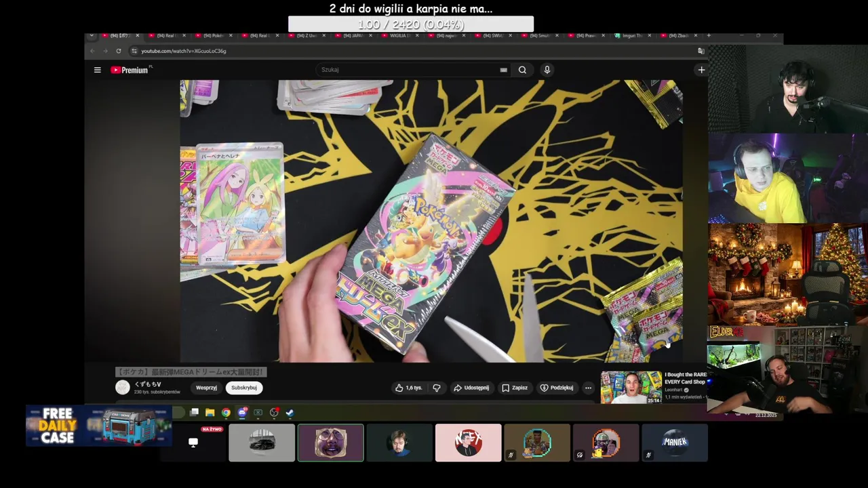This screenshot has width=868, height=488.
Task: Click on the YouTube video player
Action: pos(431,221)
